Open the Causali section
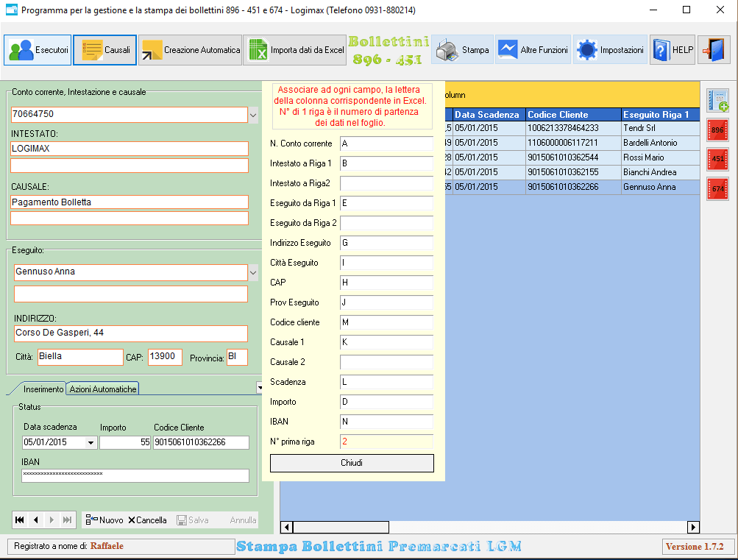The height and width of the screenshot is (560, 738). (105, 50)
